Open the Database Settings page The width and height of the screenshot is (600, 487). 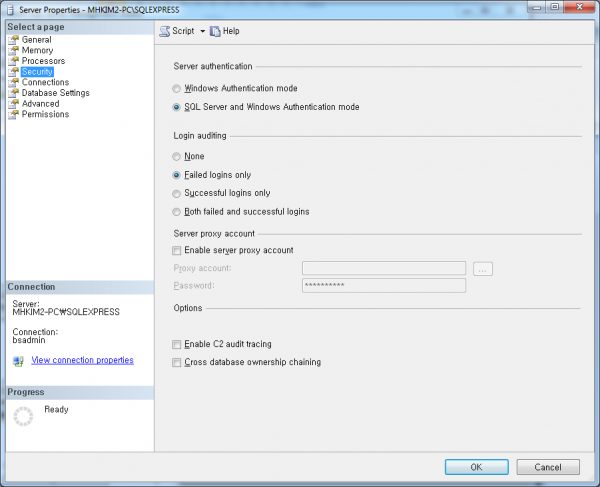click(55, 93)
